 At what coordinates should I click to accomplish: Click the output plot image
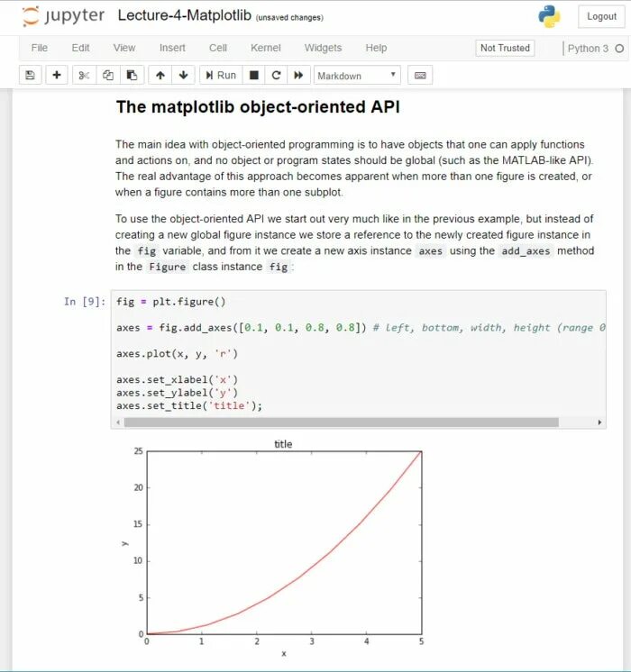click(x=273, y=549)
